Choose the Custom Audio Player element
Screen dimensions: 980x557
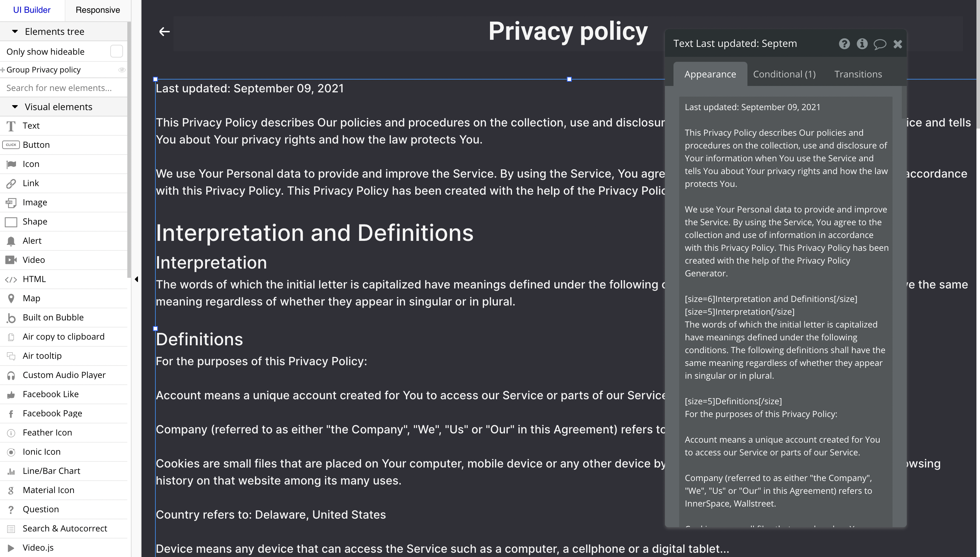point(64,375)
